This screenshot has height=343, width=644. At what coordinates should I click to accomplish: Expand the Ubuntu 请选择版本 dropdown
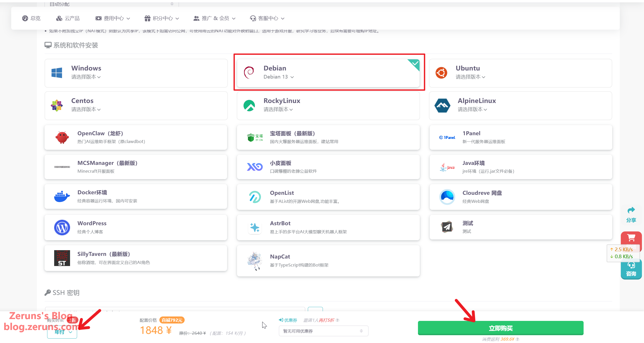tap(470, 77)
